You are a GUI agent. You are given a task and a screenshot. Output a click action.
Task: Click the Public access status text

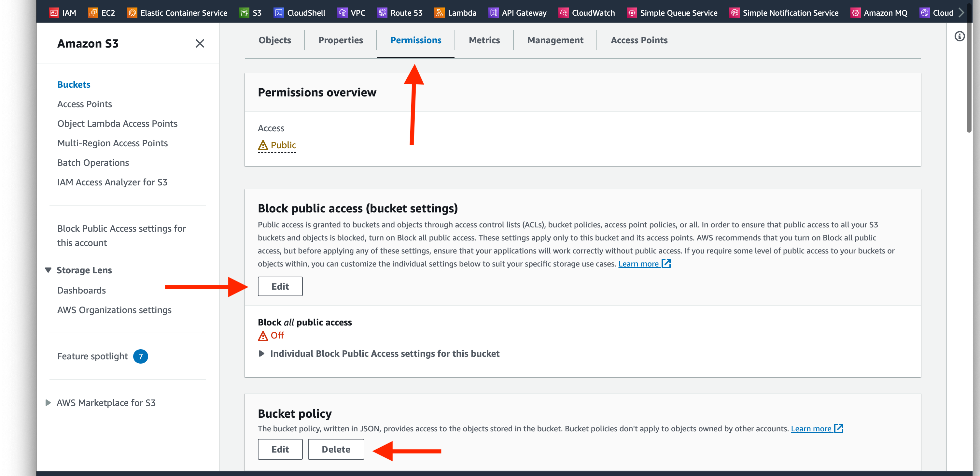(x=283, y=145)
